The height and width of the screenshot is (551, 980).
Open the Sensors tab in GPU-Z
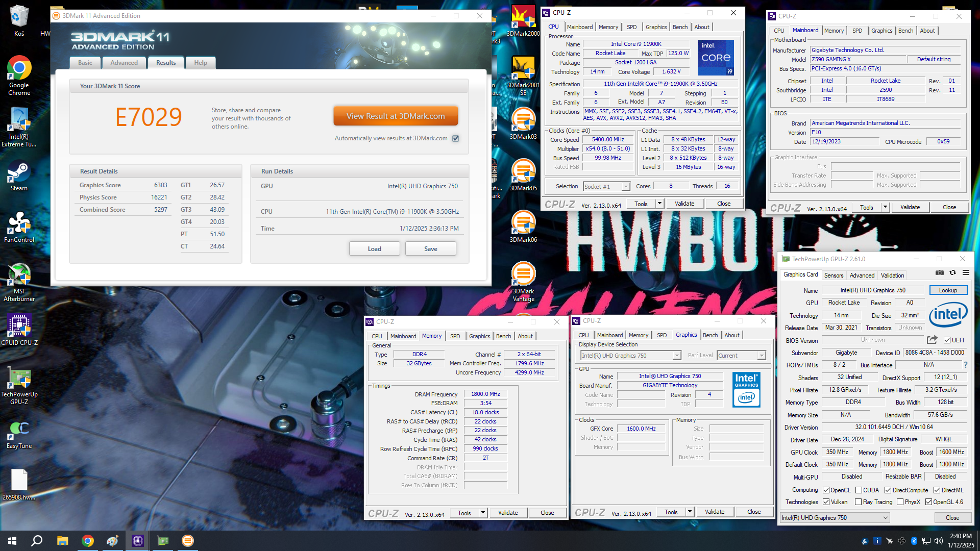coord(834,275)
